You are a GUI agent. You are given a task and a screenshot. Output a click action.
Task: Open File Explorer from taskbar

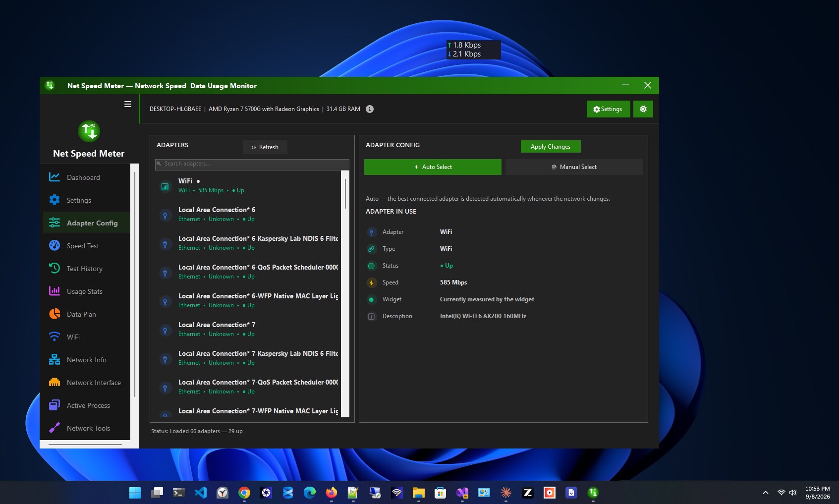point(418,493)
